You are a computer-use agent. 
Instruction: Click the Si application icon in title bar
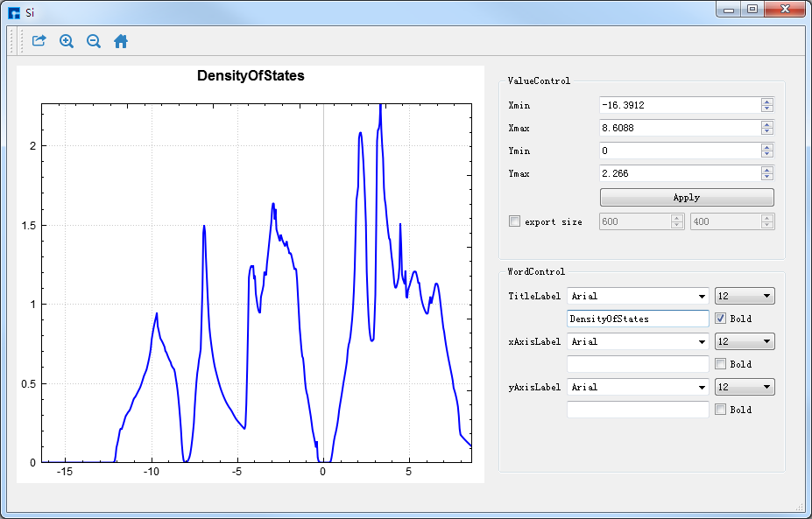(x=13, y=12)
